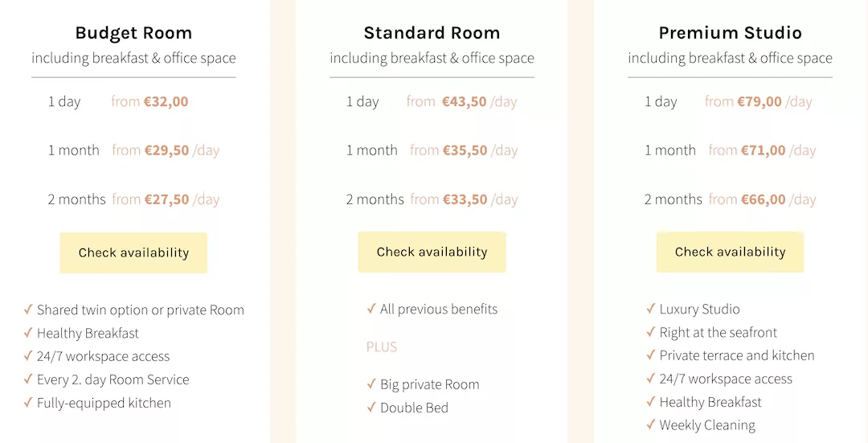Click checkmark beside Every 2. day Room Service
This screenshot has width=868, height=443.
coord(28,379)
